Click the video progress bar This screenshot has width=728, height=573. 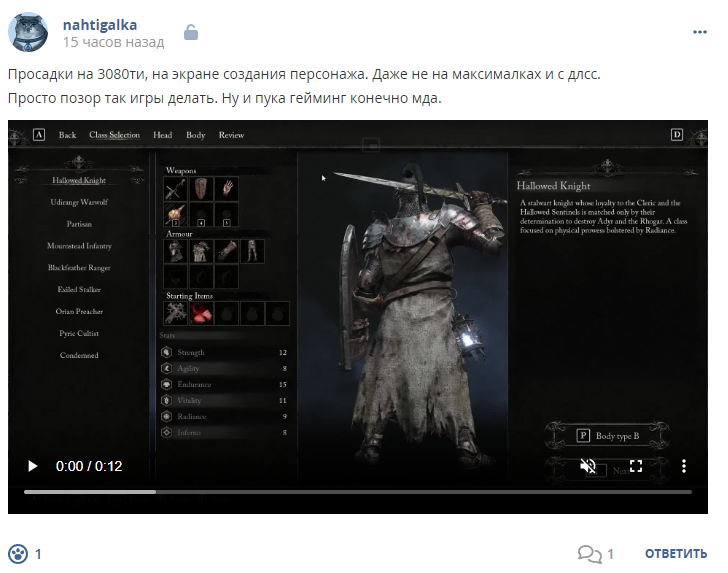358,492
